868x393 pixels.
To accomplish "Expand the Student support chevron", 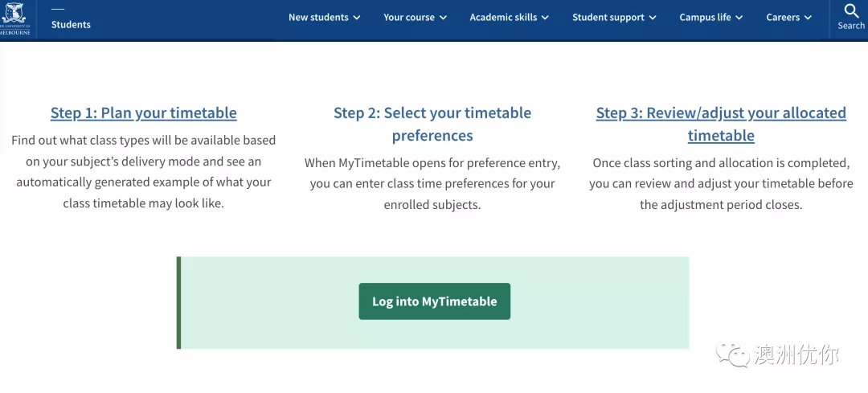I will [652, 18].
